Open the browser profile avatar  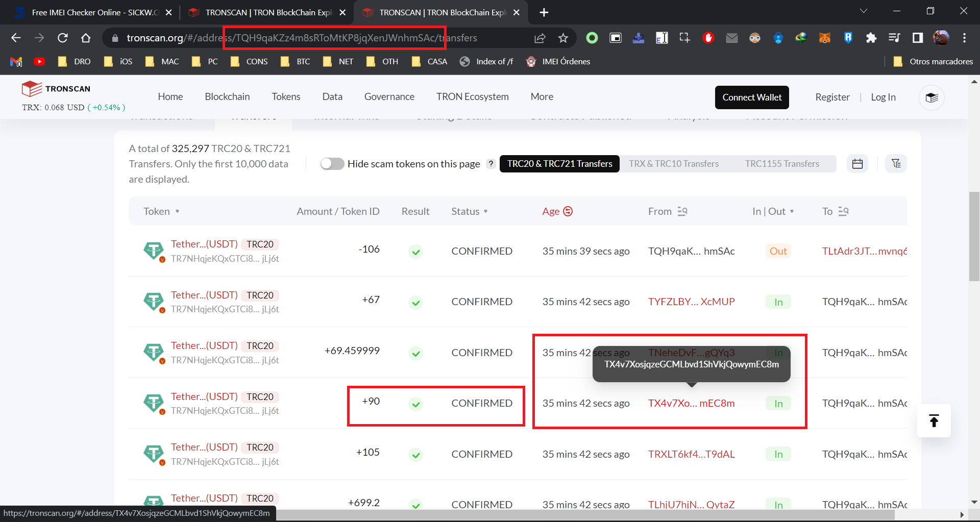pos(941,38)
